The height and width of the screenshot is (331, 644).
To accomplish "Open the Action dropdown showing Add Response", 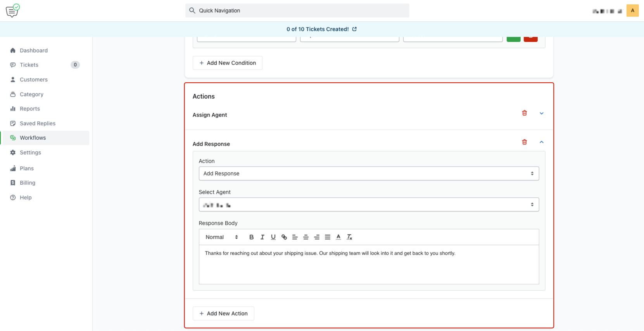I will [x=368, y=173].
